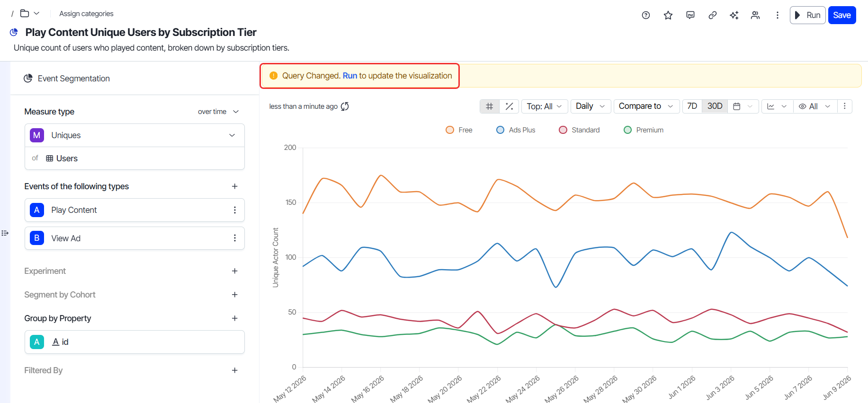This screenshot has height=403, width=868.
Task: Expand the Top: All dropdown
Action: pyautogui.click(x=544, y=106)
